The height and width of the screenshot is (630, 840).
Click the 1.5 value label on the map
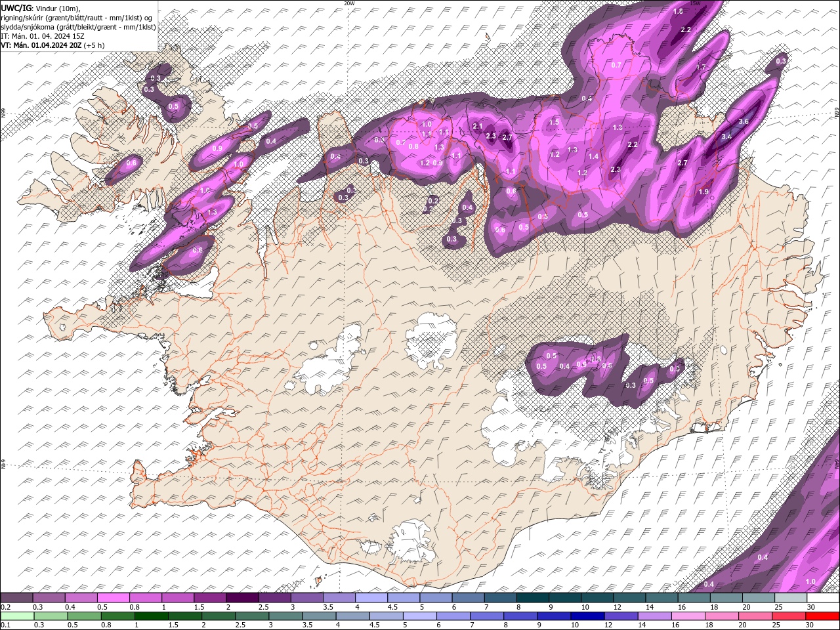click(554, 122)
